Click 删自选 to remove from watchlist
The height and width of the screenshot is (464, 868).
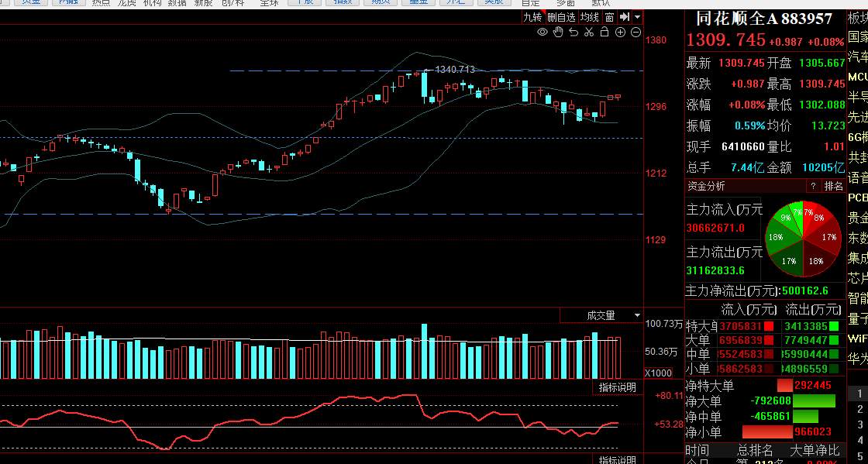coord(561,17)
